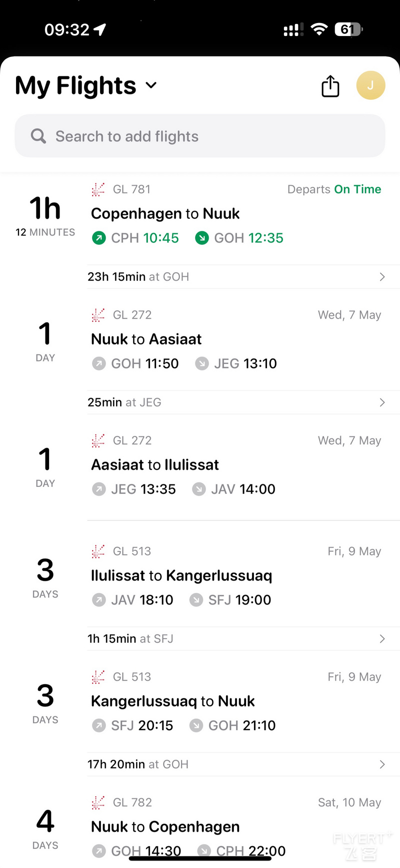Tap the Air Greenland logo next to GL 781
400x868 pixels.
tap(98, 189)
